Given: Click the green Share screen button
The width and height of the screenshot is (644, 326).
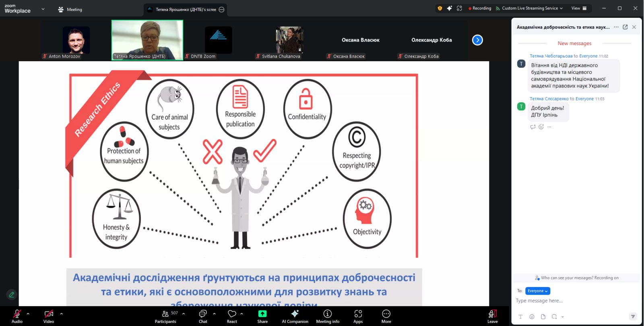Looking at the screenshot, I should 262,316.
